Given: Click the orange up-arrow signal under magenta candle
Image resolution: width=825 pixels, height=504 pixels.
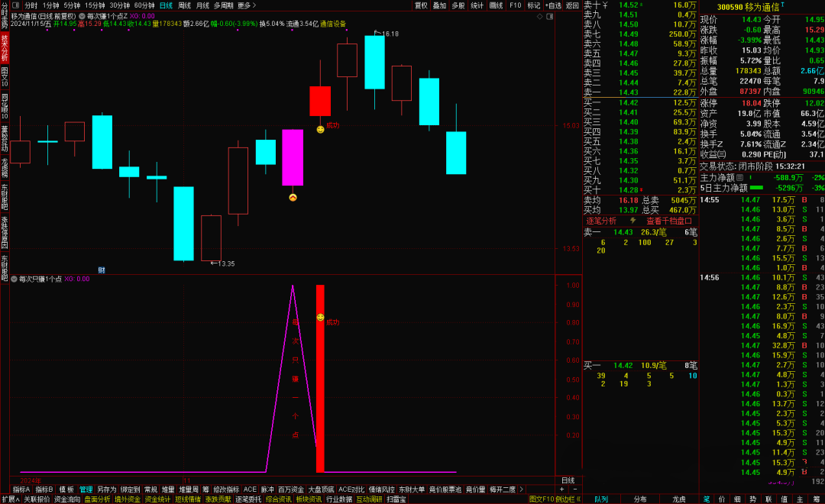Looking at the screenshot, I should tap(292, 198).
